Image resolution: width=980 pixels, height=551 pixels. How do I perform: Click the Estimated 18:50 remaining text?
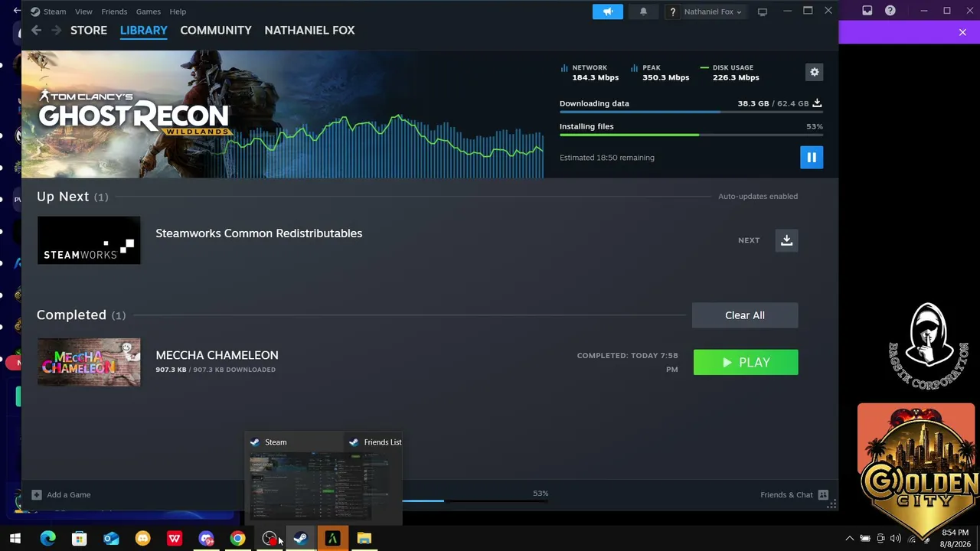(606, 158)
